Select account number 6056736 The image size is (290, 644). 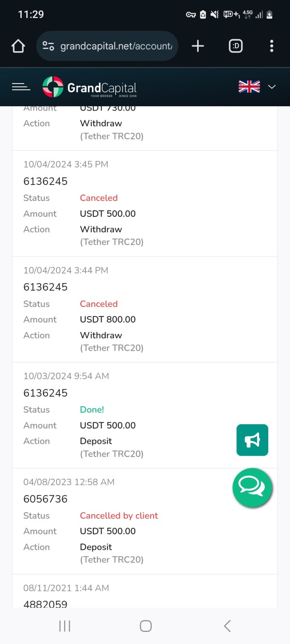click(x=45, y=499)
